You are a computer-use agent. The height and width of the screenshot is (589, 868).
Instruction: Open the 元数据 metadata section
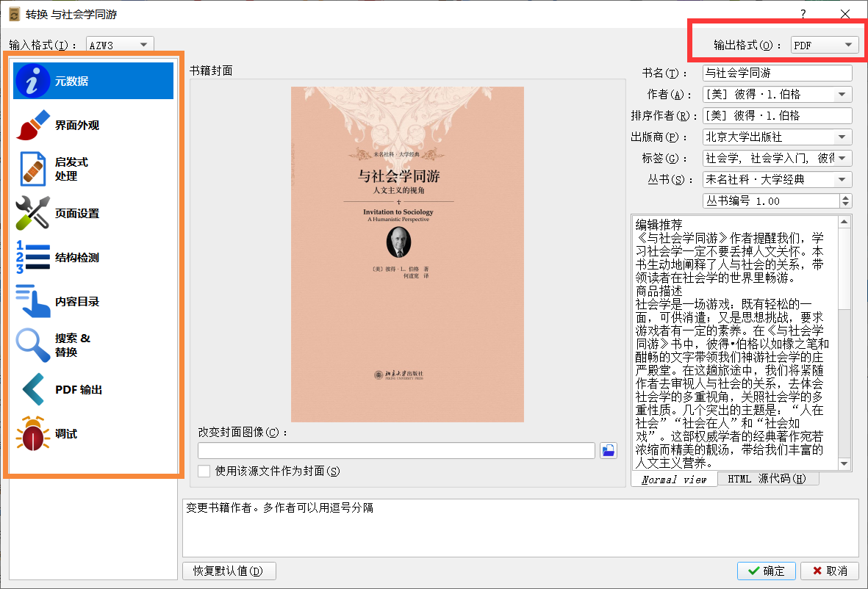pyautogui.click(x=93, y=81)
